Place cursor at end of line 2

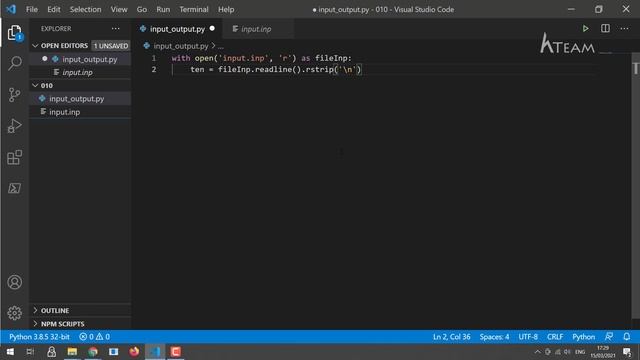click(x=362, y=69)
